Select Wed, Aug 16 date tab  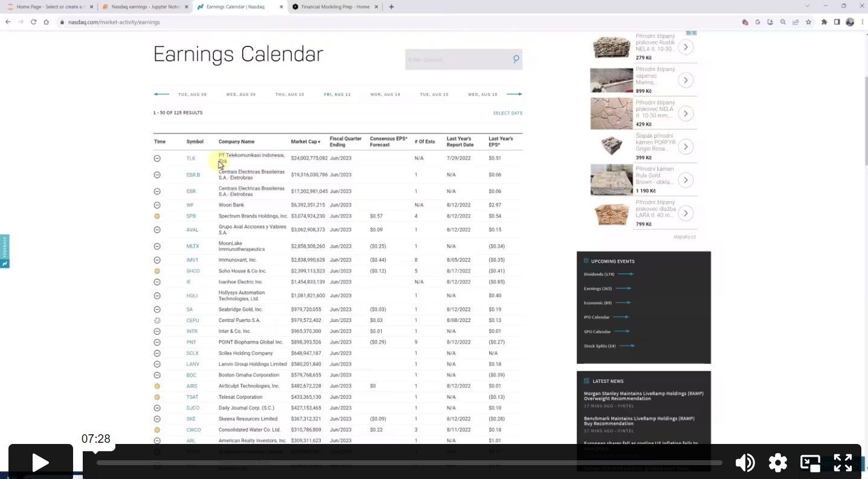tap(483, 94)
